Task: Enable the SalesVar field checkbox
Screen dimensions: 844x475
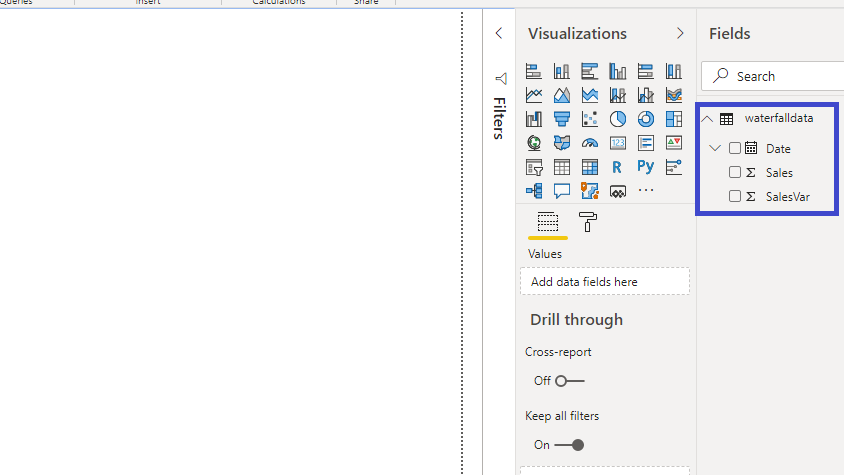Action: click(x=735, y=196)
